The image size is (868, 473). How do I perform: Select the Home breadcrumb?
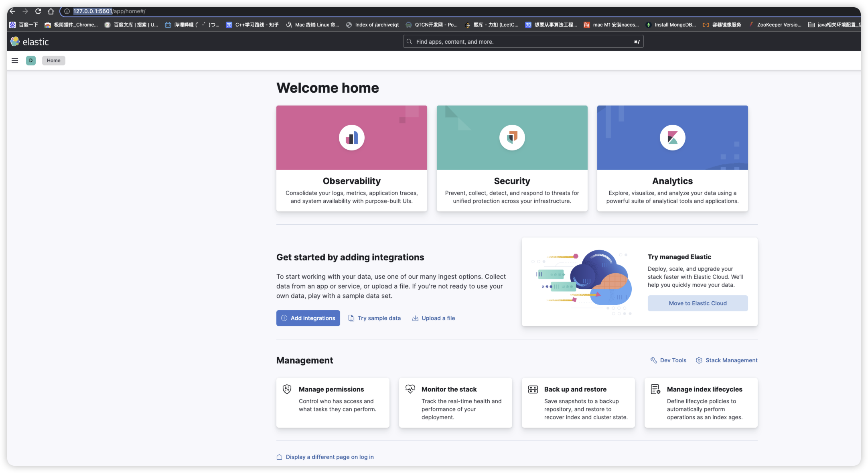point(53,61)
